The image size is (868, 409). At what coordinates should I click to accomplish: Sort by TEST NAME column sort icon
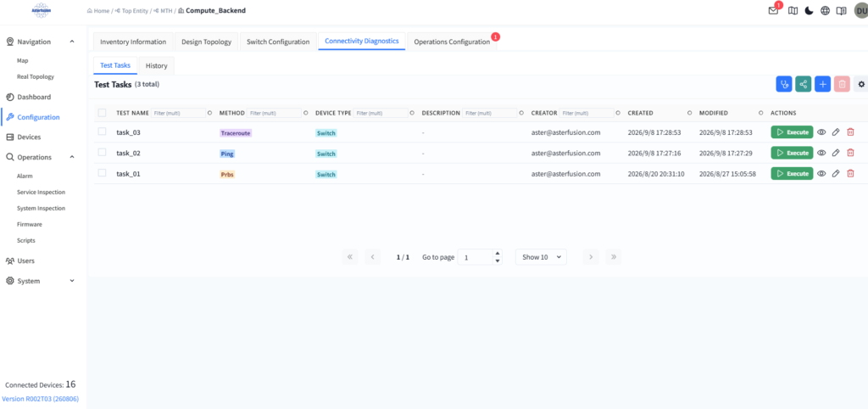click(210, 113)
